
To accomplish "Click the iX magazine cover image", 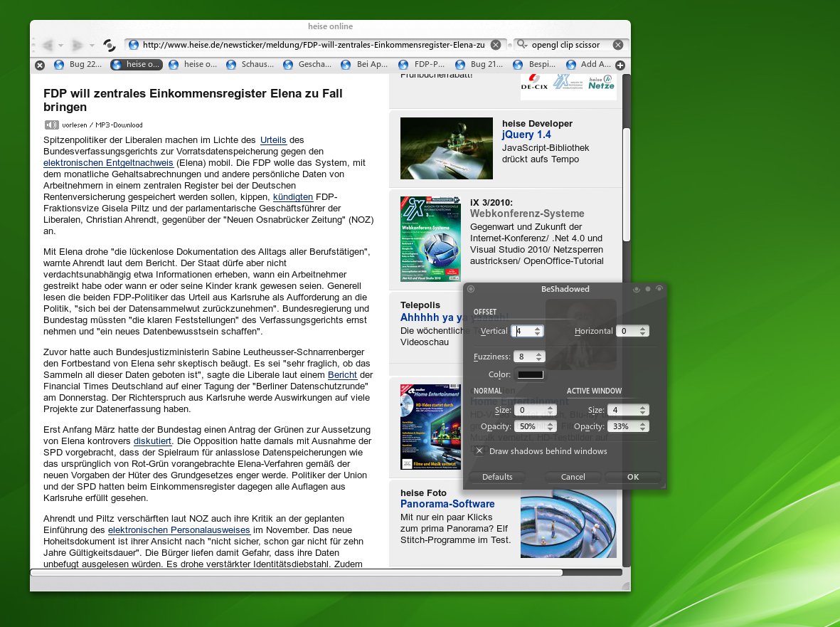I will [x=431, y=239].
